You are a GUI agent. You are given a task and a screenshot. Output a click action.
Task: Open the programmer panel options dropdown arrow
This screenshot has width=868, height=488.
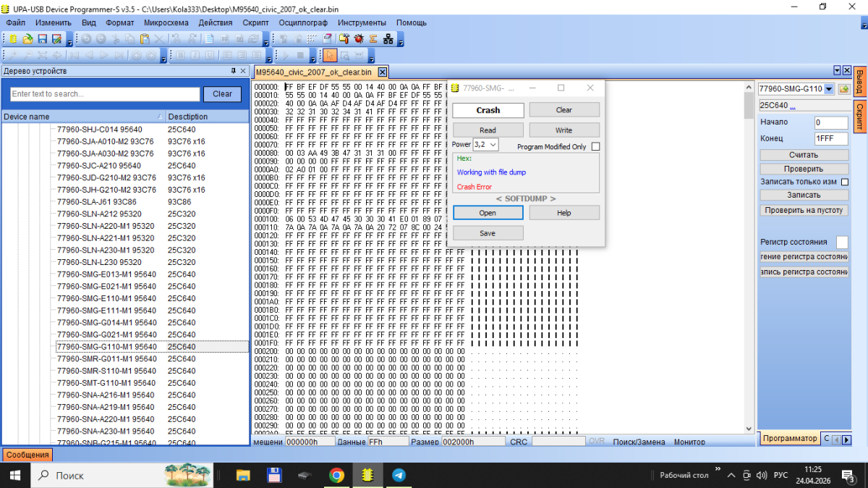click(837, 70)
